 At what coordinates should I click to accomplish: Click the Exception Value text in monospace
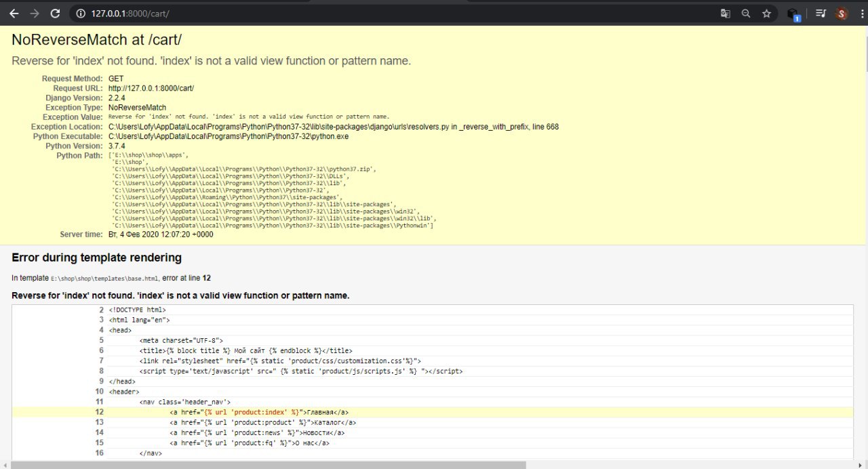coord(249,117)
